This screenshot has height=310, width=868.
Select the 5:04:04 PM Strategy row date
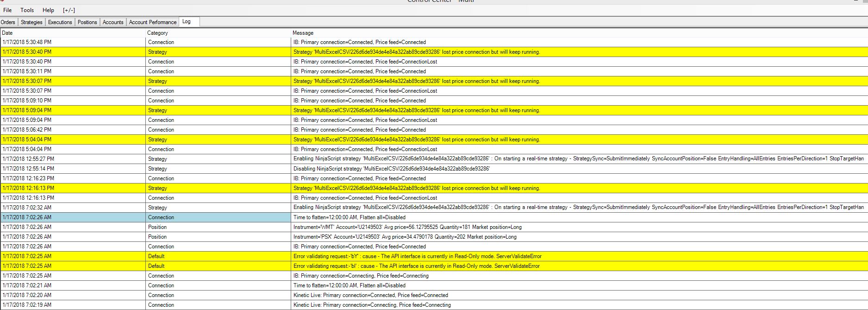click(27, 139)
